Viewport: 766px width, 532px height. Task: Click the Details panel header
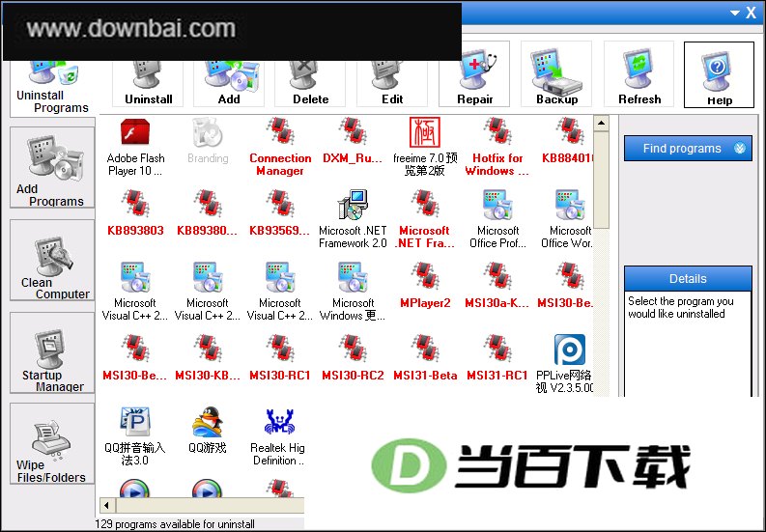(688, 278)
